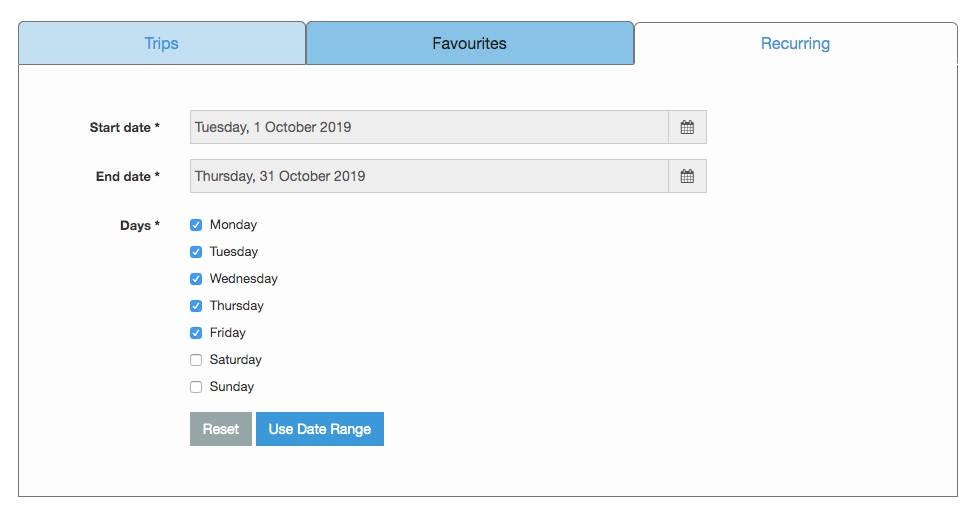Click the End date input field
974x517 pixels.
(x=429, y=176)
